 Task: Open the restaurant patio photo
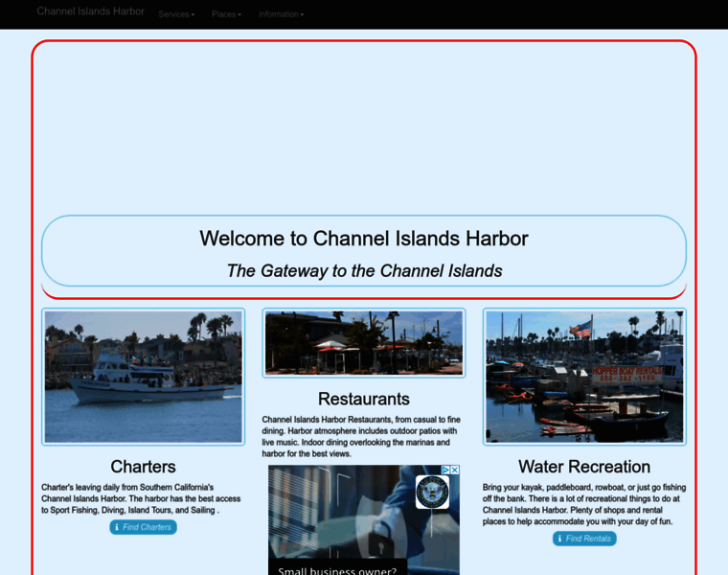coord(364,343)
